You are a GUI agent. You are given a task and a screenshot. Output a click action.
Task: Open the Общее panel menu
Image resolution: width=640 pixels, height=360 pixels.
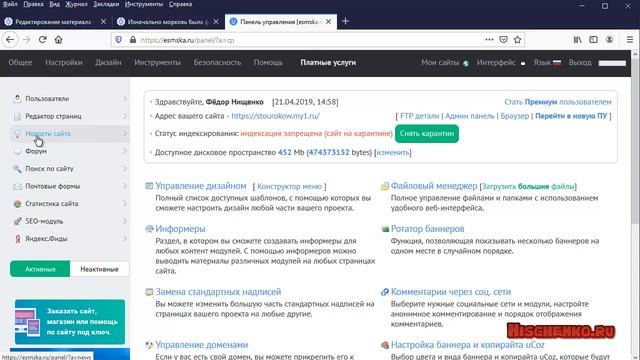[x=20, y=62]
